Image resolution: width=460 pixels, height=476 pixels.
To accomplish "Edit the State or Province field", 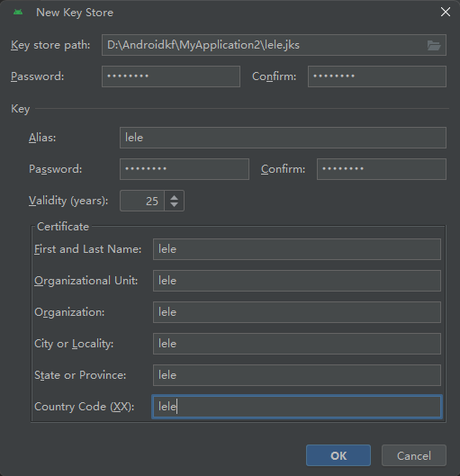I will pos(297,375).
